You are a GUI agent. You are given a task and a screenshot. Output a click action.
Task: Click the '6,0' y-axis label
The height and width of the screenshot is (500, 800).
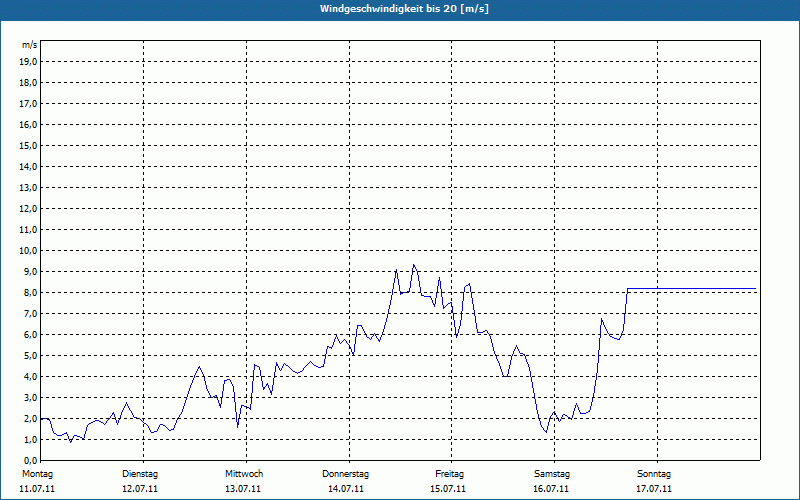pos(30,335)
